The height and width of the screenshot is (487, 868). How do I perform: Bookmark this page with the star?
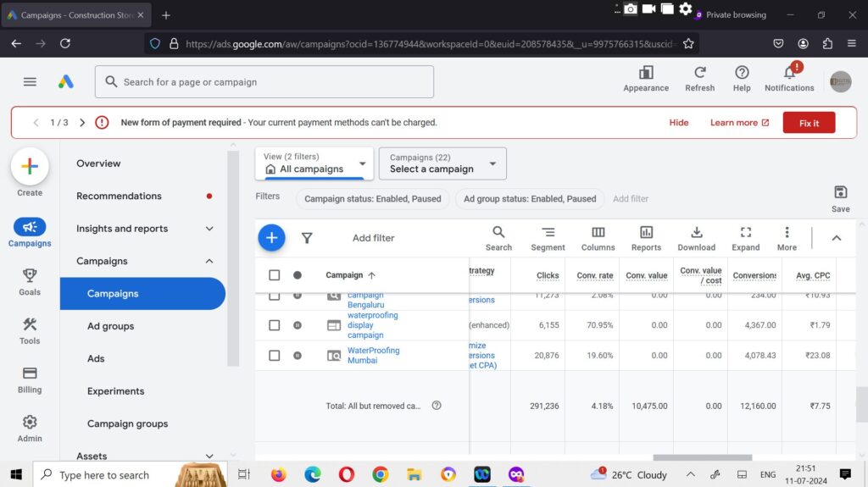click(688, 44)
